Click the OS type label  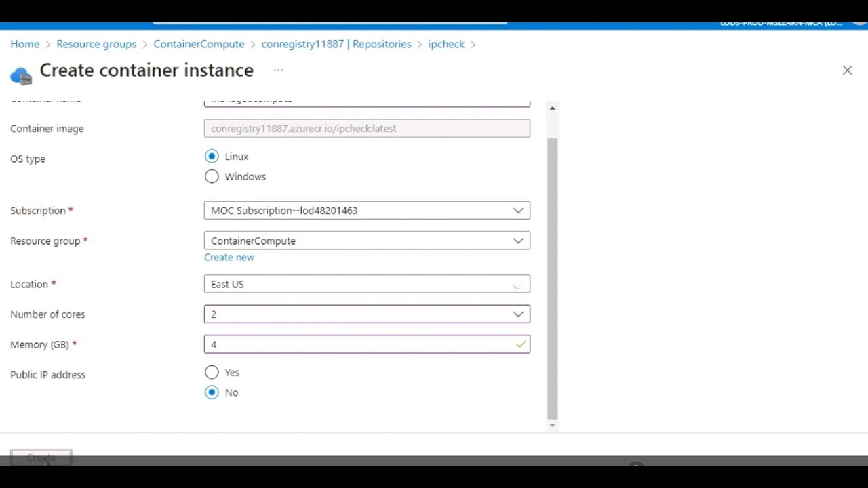point(28,159)
